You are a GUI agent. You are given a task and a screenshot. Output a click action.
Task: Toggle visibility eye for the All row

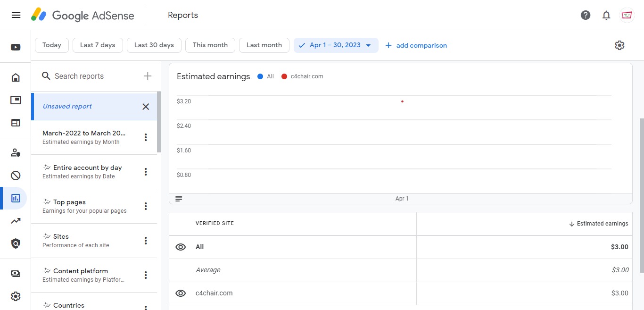pos(181,247)
